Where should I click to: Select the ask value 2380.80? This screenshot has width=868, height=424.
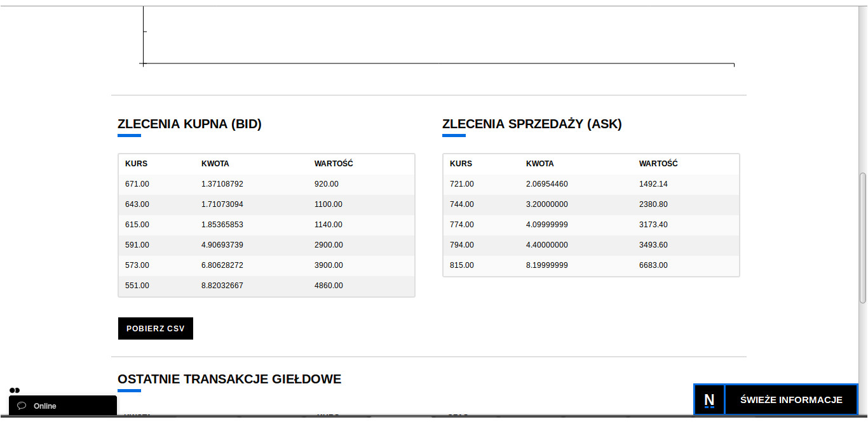pyautogui.click(x=653, y=204)
